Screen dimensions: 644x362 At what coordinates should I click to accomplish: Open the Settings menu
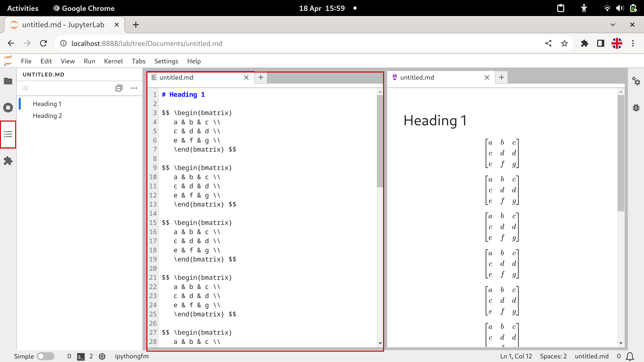(166, 61)
